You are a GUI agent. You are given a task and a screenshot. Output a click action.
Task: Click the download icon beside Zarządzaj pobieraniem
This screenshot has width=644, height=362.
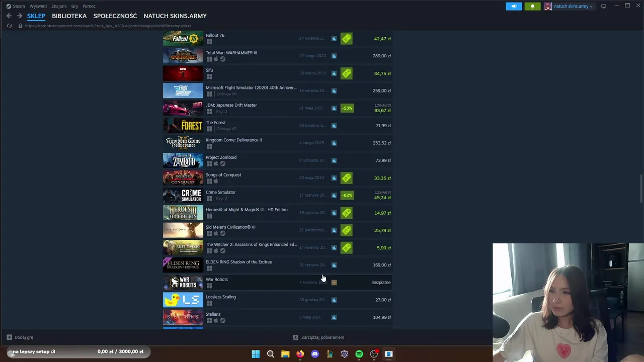pos(295,337)
